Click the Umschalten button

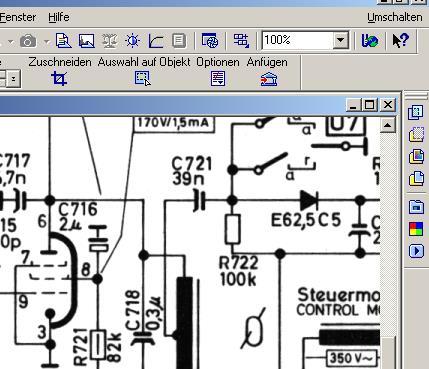point(395,17)
